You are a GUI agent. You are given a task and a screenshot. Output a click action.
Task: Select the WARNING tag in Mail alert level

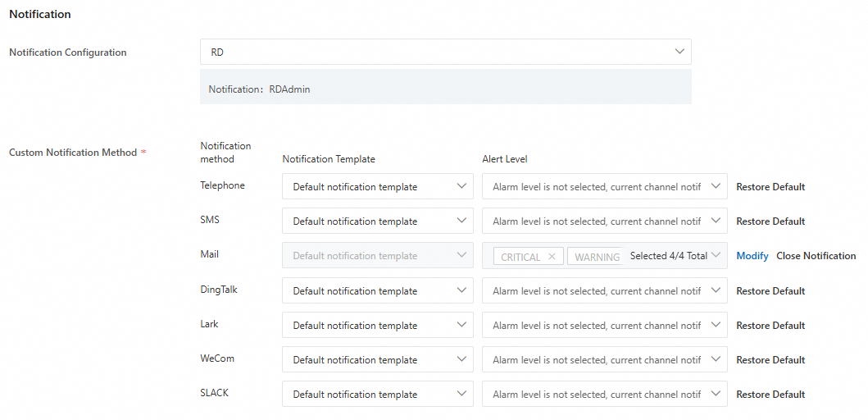point(597,257)
